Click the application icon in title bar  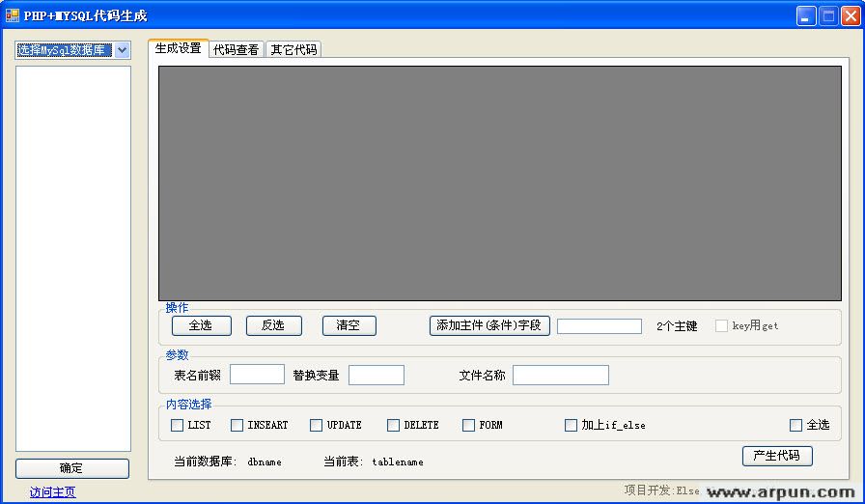pos(13,15)
